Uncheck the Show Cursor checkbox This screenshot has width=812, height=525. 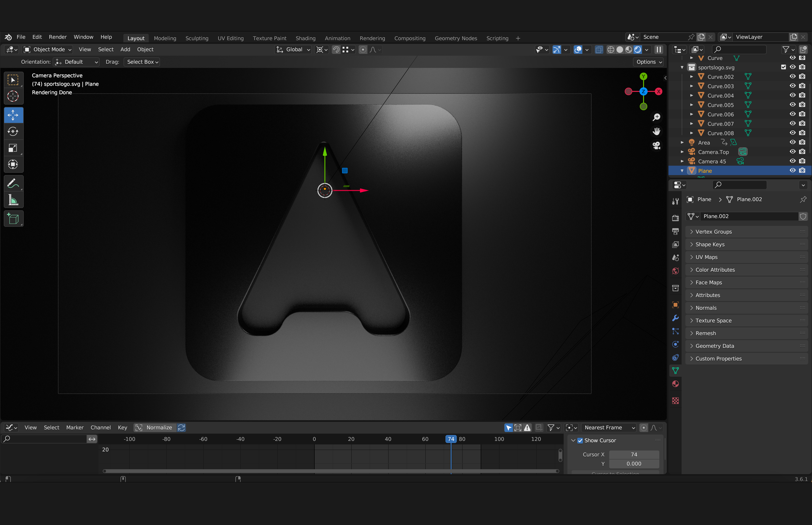(x=580, y=441)
